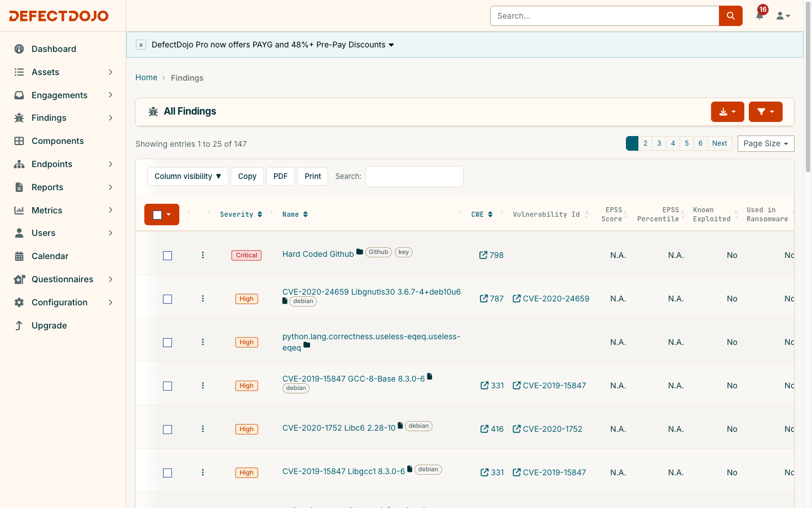The width and height of the screenshot is (812, 508).
Task: Select checkbox for CVE-2020-24659 Libgnutls30 row
Action: pos(167,299)
